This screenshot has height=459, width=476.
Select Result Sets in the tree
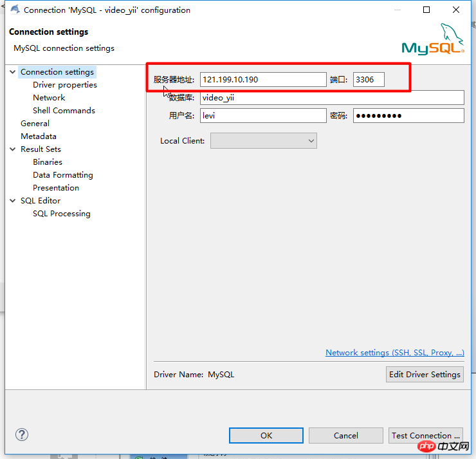(x=41, y=149)
